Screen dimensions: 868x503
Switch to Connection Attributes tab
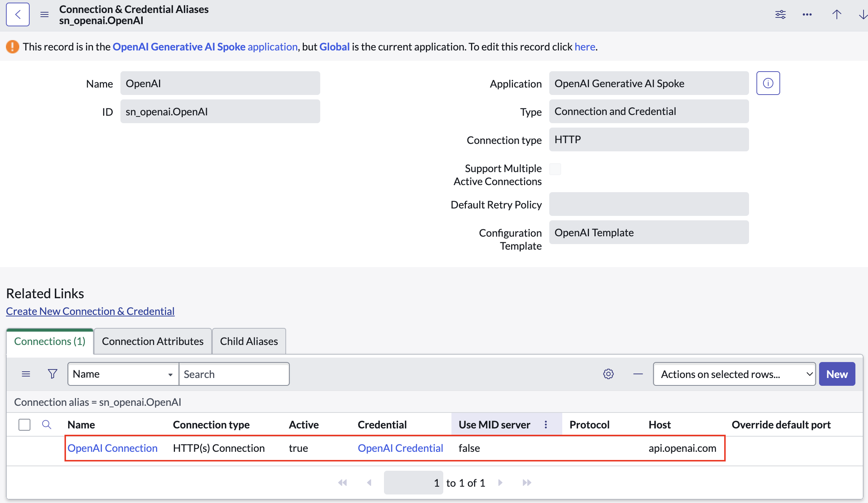coord(153,341)
